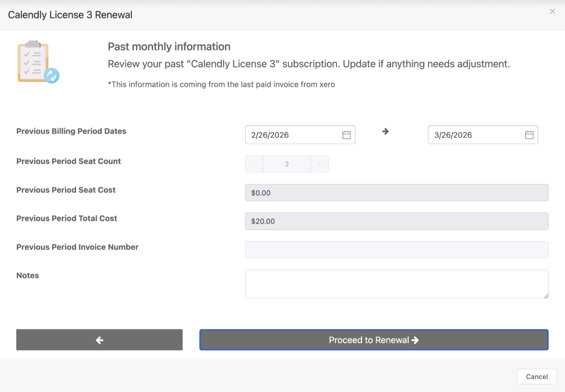This screenshot has height=392, width=565.
Task: Click the Past monthly information heading
Action: (x=169, y=47)
